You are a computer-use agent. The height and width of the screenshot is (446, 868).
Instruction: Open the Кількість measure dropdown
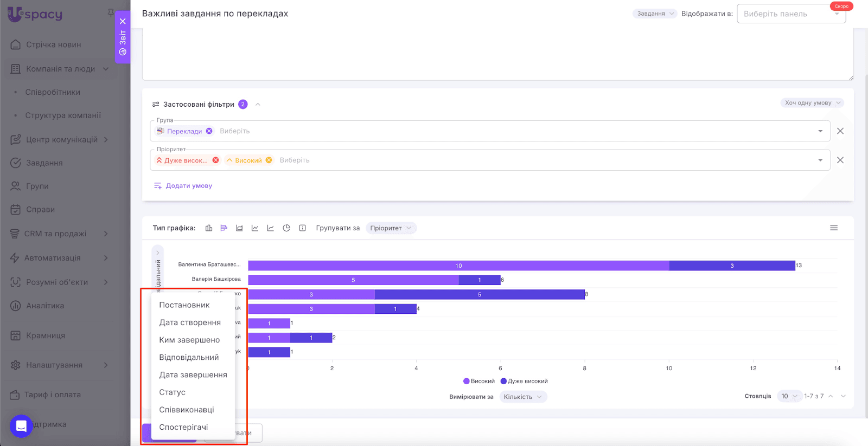522,397
